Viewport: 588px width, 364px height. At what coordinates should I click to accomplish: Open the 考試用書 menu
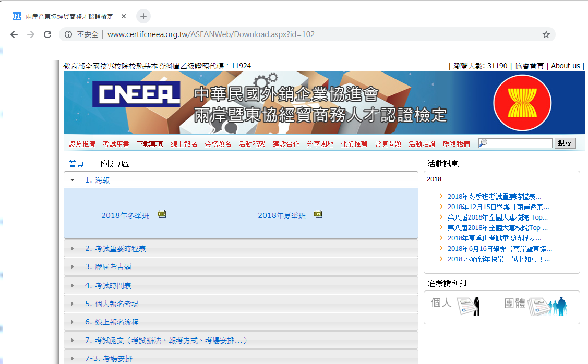116,144
